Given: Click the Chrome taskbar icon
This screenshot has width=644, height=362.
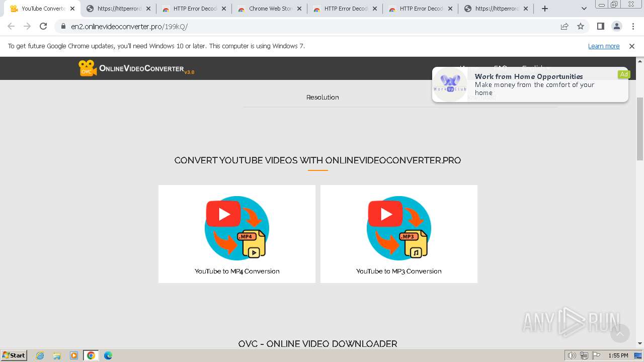Looking at the screenshot, I should point(91,355).
